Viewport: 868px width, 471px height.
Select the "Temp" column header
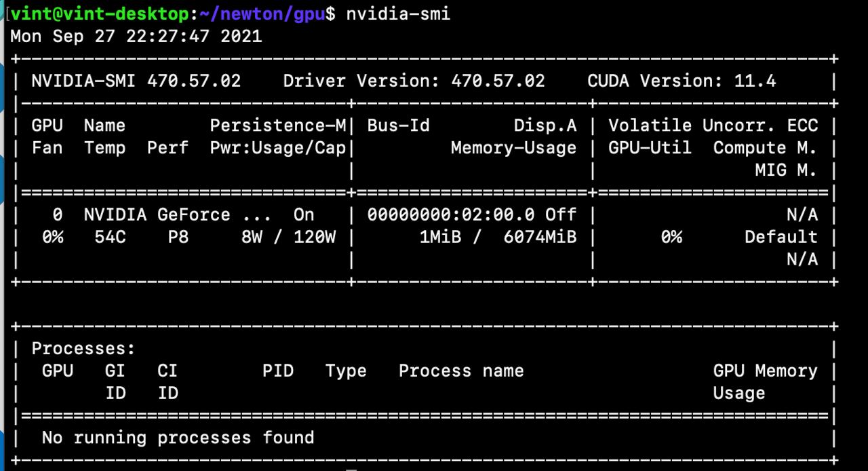coord(105,148)
